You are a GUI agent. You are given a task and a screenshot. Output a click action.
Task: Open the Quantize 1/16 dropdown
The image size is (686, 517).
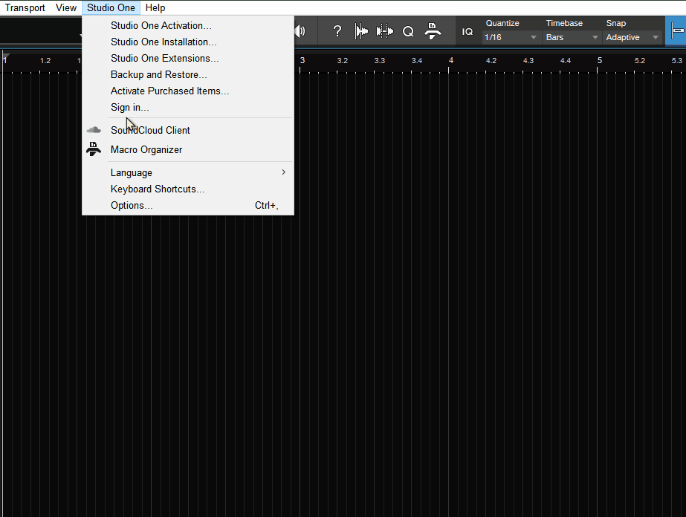tap(510, 37)
